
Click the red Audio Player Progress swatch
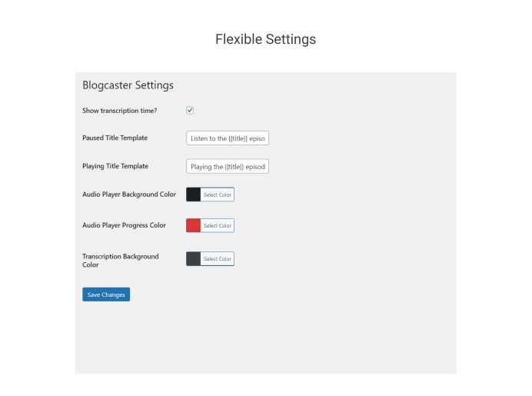194,225
